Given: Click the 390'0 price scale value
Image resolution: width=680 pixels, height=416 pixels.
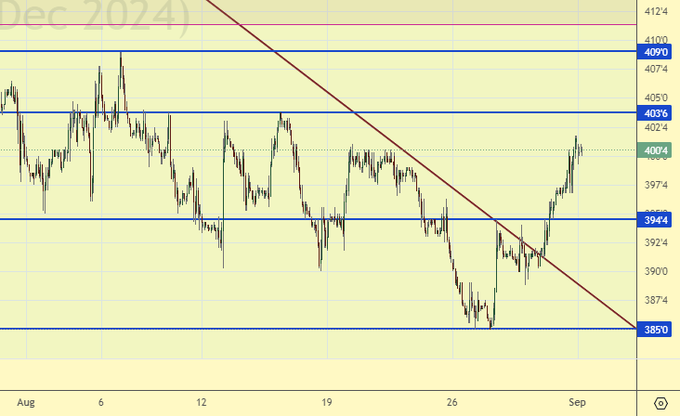Looking at the screenshot, I should (656, 271).
